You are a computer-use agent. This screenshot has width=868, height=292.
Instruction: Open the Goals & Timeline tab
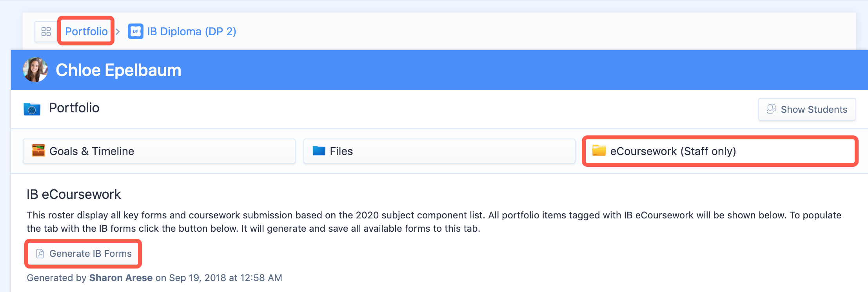[x=159, y=151]
